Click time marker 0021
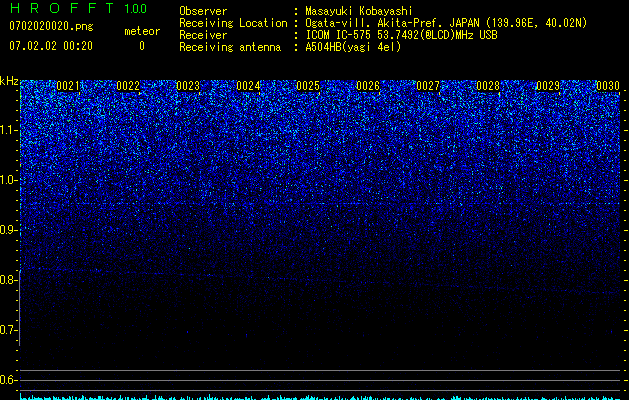 [68, 86]
